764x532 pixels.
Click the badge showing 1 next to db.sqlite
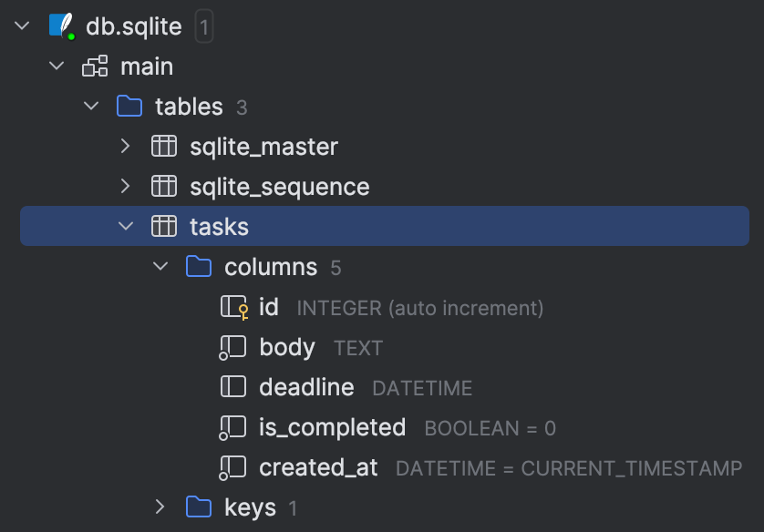coord(203,26)
